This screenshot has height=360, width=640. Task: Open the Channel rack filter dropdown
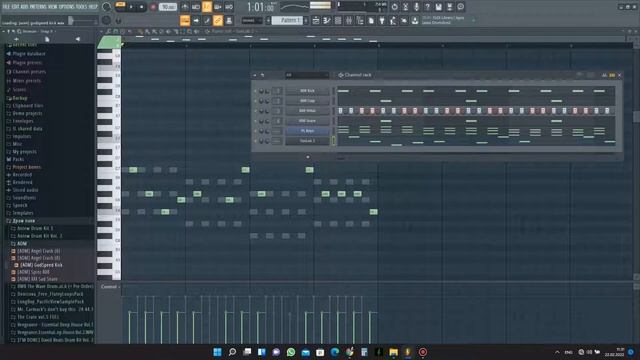coord(307,75)
